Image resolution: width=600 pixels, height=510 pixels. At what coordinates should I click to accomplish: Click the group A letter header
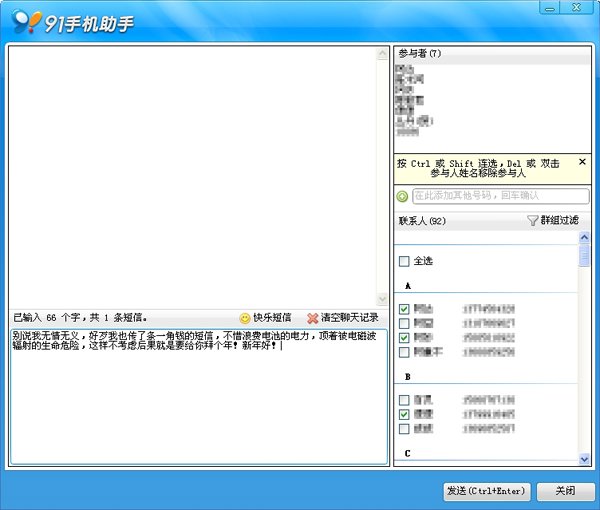pyautogui.click(x=408, y=286)
